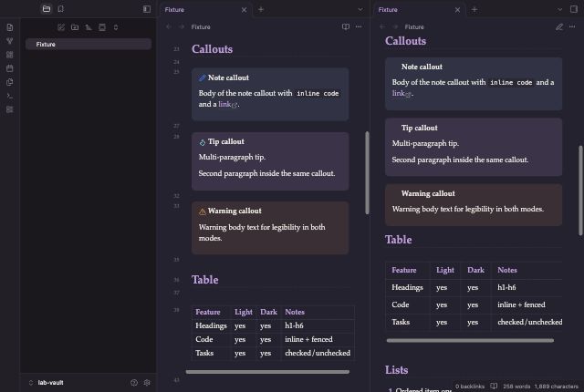Click Fixture title in left pane header

(x=201, y=26)
